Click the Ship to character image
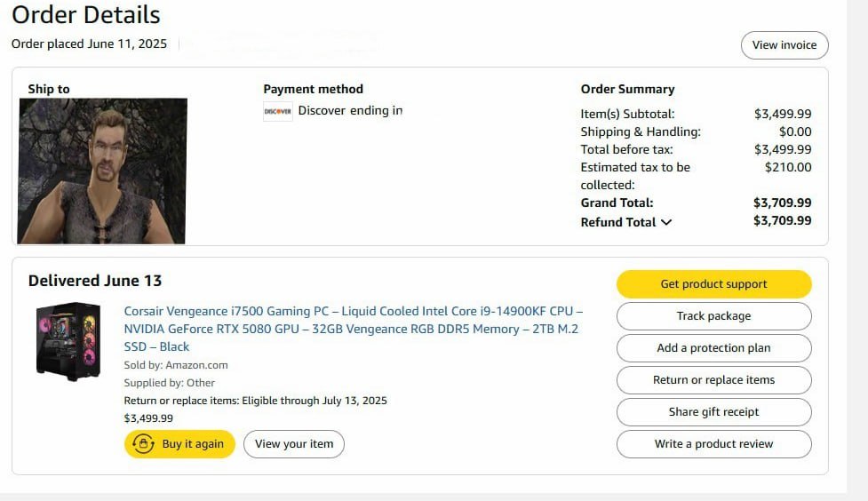The height and width of the screenshot is (501, 868). click(103, 171)
